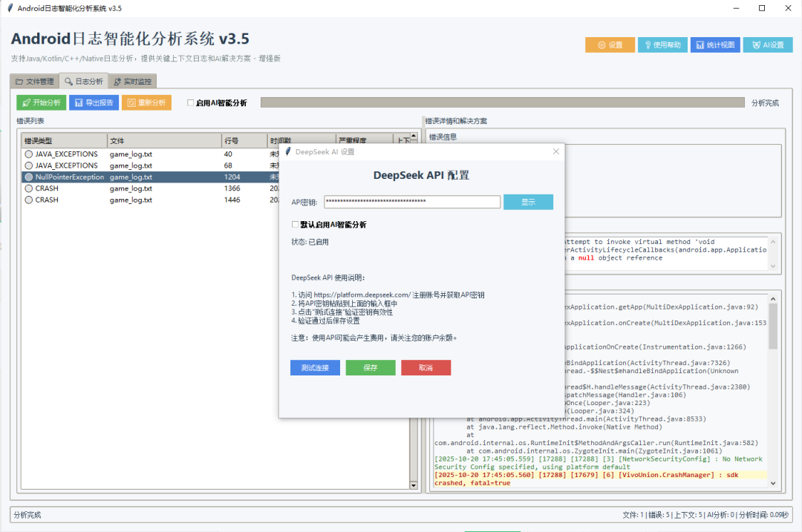Select radio for NullPointerException row

point(29,177)
